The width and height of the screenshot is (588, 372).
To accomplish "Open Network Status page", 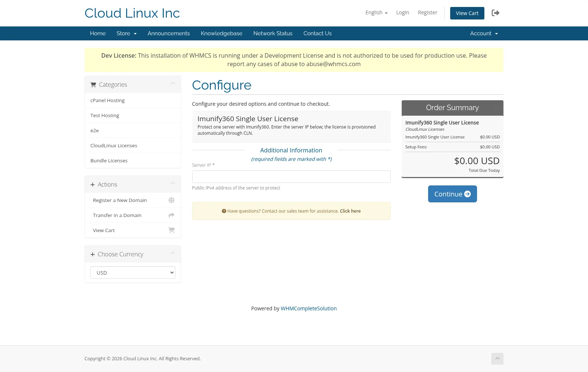I will 273,33.
